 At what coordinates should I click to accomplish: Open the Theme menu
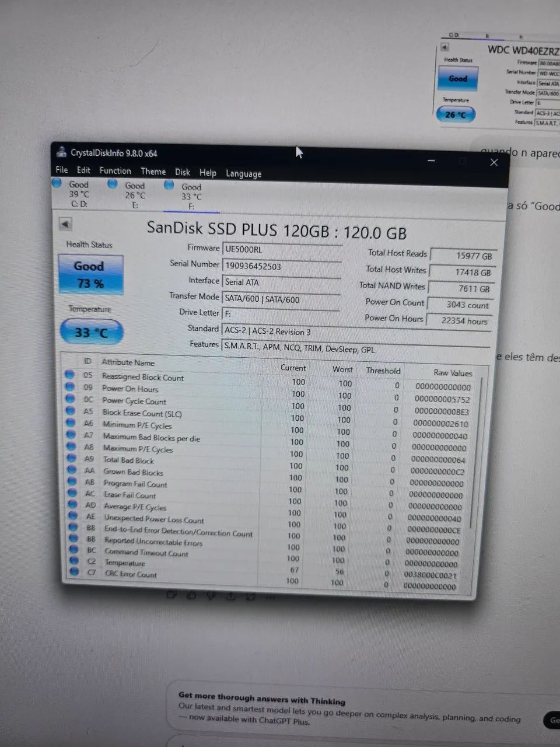(x=153, y=172)
